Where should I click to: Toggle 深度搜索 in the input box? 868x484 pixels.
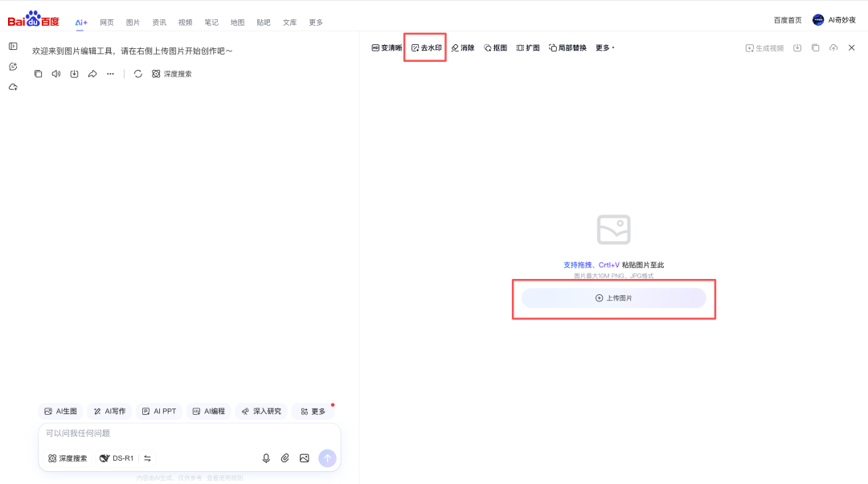coord(68,458)
